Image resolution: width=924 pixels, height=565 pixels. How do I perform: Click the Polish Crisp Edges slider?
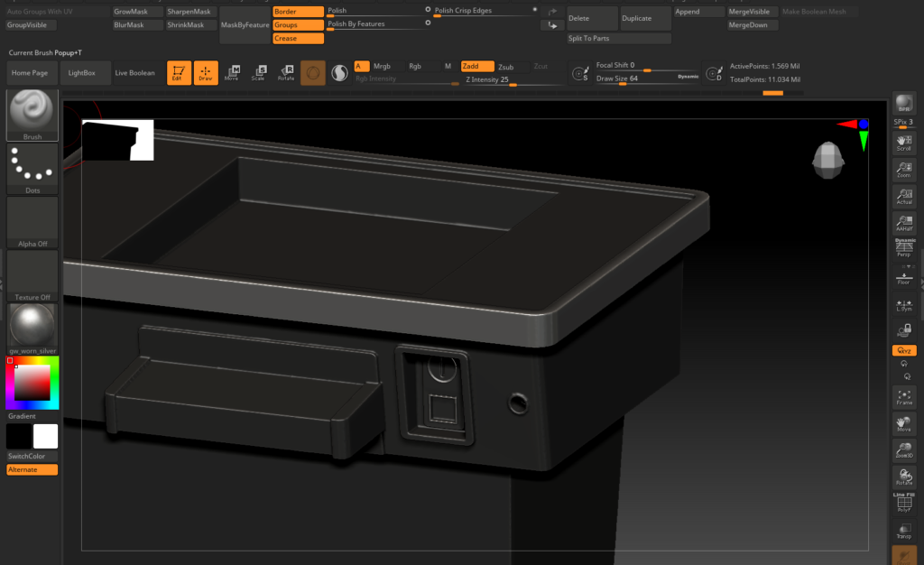(x=485, y=11)
